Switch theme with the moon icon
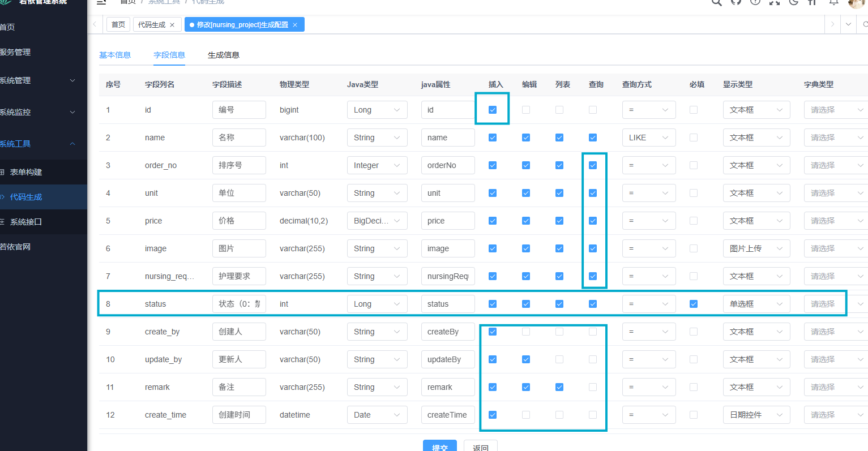The height and width of the screenshot is (451, 868). point(794,2)
